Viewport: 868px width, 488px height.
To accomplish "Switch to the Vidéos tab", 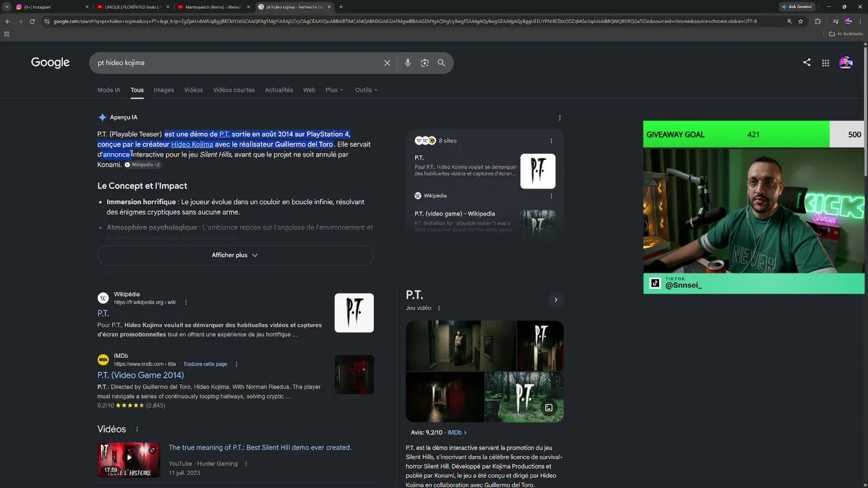I will click(x=193, y=90).
